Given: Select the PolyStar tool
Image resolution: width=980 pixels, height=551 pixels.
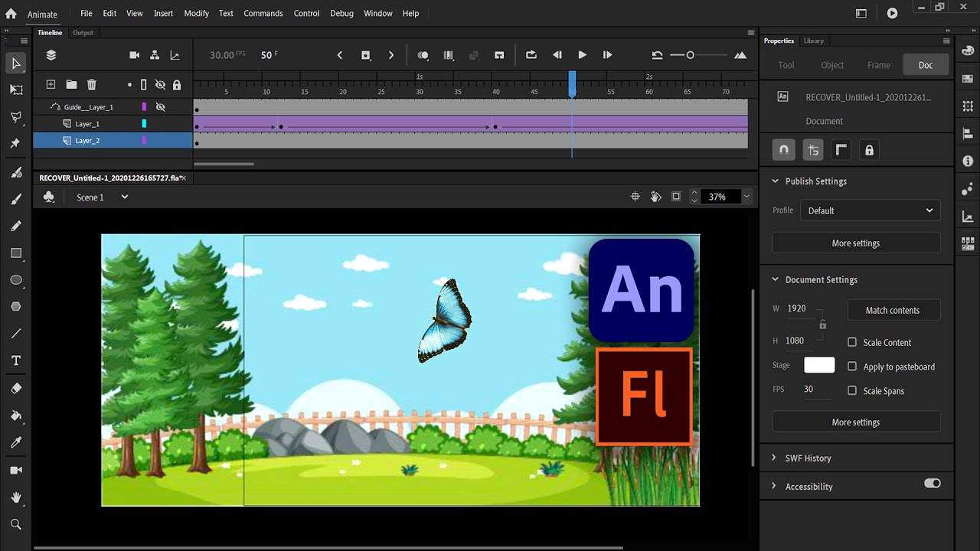Looking at the screenshot, I should pyautogui.click(x=16, y=306).
